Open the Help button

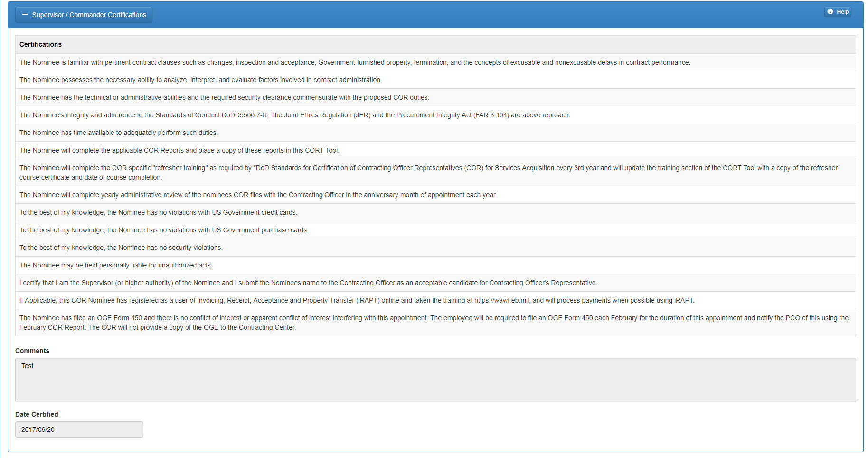click(x=838, y=11)
